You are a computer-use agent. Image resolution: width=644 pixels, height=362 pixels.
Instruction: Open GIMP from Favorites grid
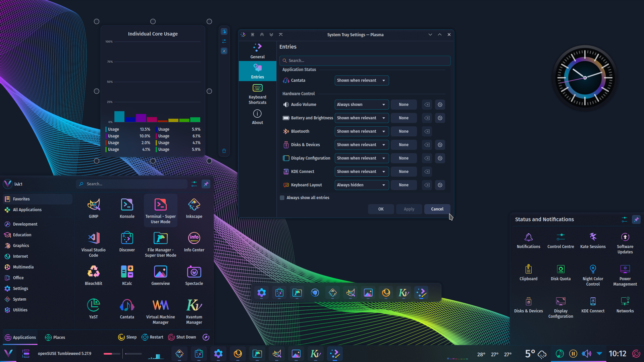[x=94, y=208]
